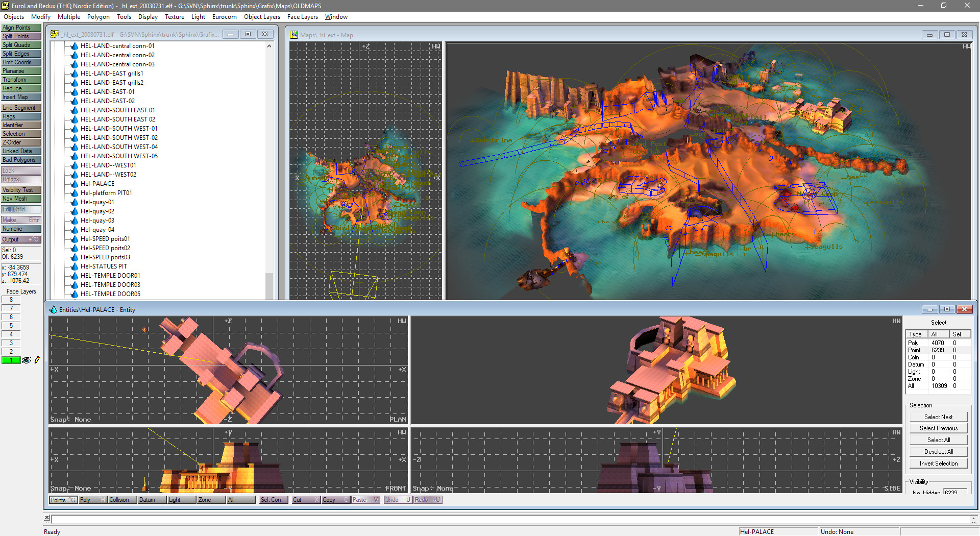The image size is (980, 536).
Task: Click the drop icon beside HEL-LAND-EAST-01
Action: (75, 92)
